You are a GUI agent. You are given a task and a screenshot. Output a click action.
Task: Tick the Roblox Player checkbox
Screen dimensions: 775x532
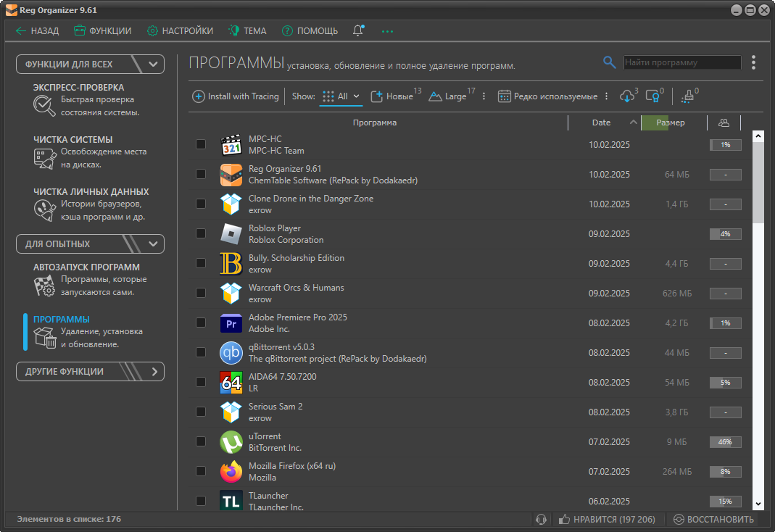(201, 233)
